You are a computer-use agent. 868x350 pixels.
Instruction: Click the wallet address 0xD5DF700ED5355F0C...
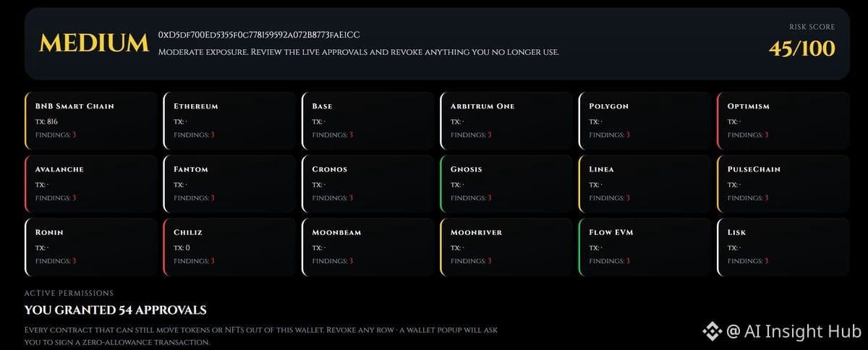pos(259,35)
